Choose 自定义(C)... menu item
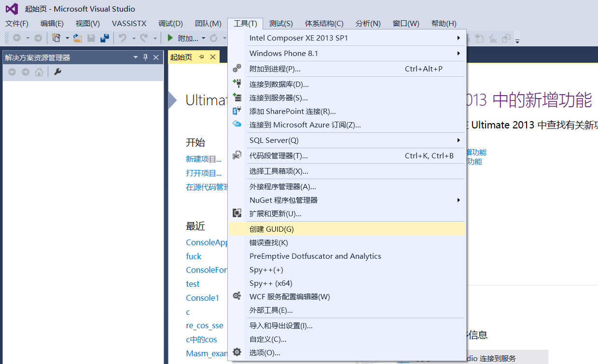The height and width of the screenshot is (364, 598). [x=348, y=339]
